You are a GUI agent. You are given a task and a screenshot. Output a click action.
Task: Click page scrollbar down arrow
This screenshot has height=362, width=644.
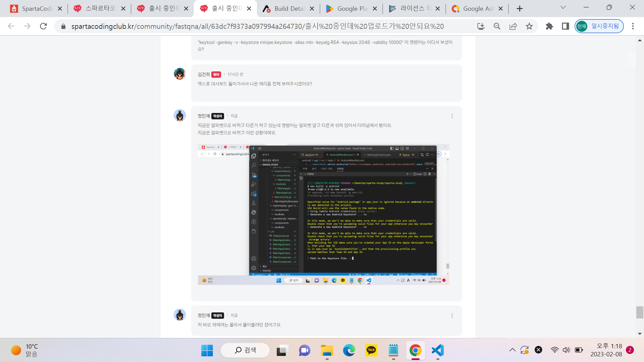click(x=640, y=334)
